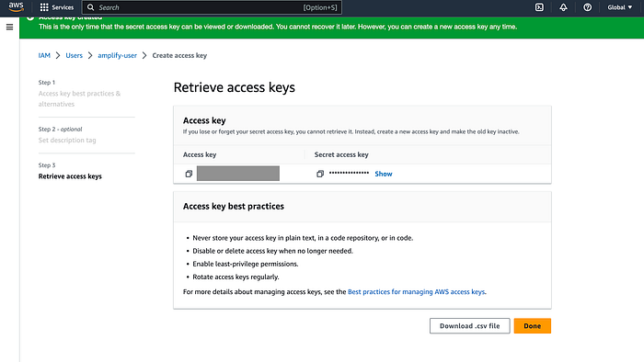Download the .csv file
The width and height of the screenshot is (644, 362).
pyautogui.click(x=469, y=326)
